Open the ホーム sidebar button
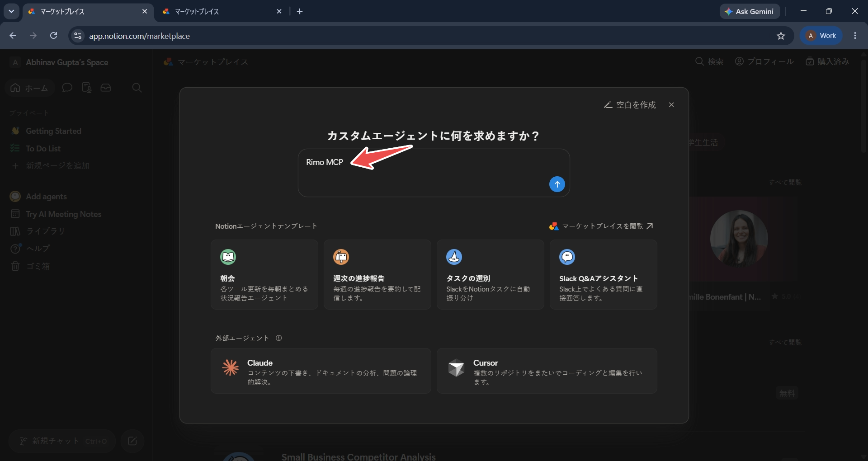This screenshot has height=461, width=868. click(x=30, y=88)
